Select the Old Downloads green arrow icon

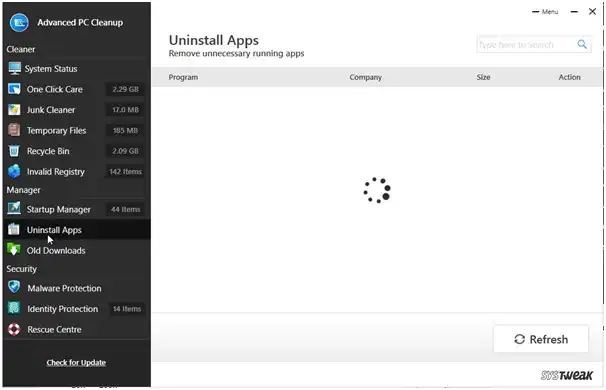14,250
